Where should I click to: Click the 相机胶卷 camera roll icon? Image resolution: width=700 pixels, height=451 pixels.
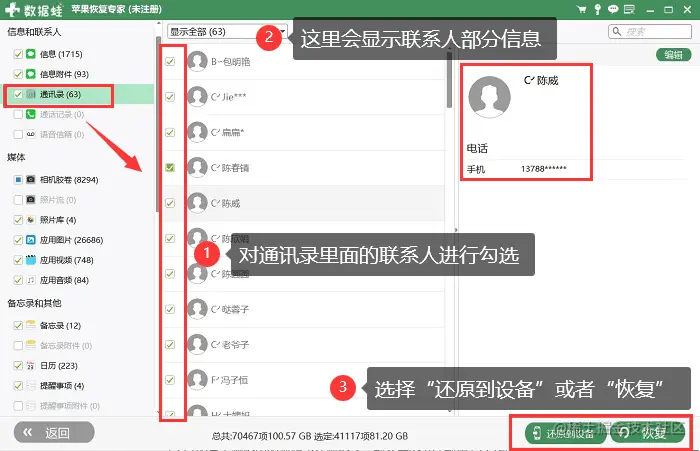coord(30,180)
